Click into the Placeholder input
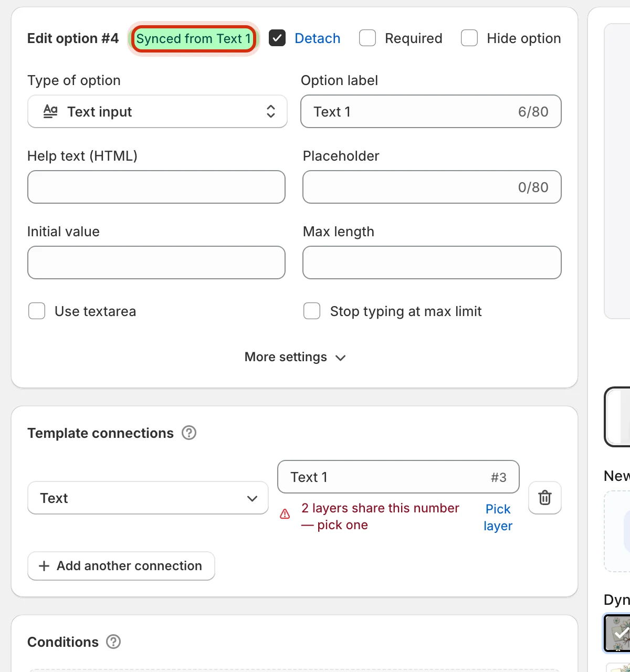630x672 pixels. (432, 187)
